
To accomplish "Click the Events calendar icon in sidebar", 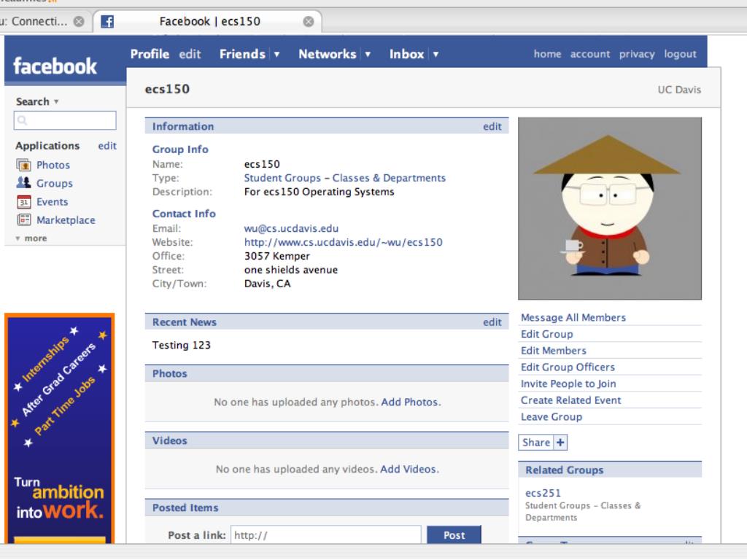I will click(x=24, y=202).
